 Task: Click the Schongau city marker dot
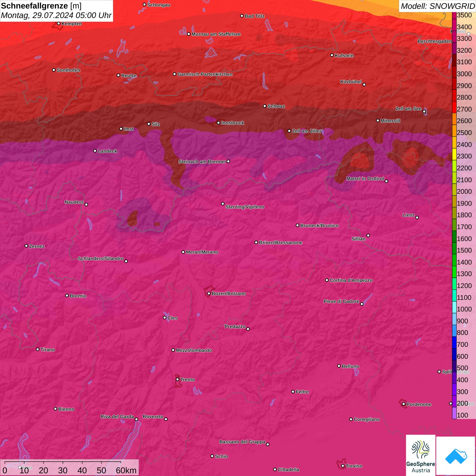click(144, 4)
